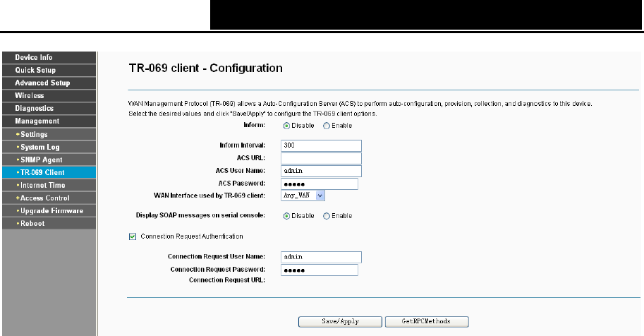Select Enable for Inform
Image resolution: width=644 pixels, height=336 pixels.
coord(327,126)
